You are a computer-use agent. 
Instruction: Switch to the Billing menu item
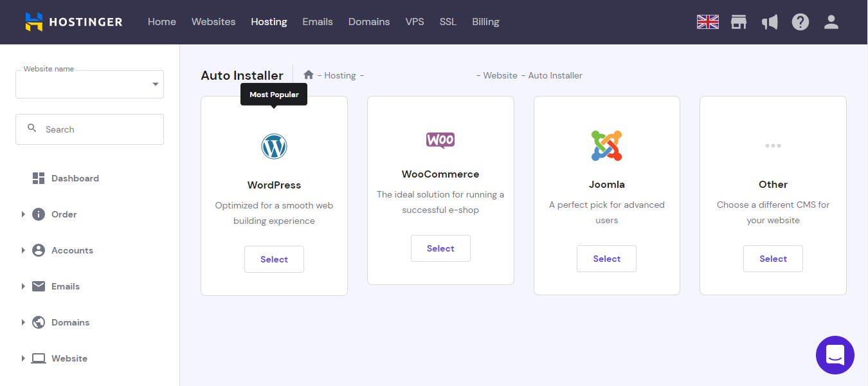485,21
